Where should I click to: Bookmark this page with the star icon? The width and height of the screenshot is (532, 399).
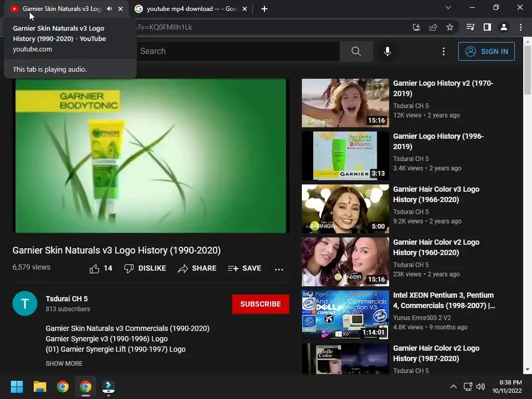click(450, 27)
